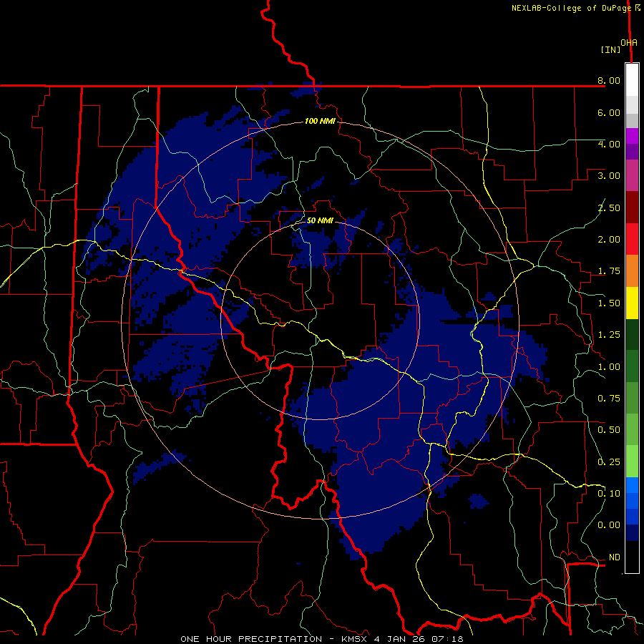
Task: Click the 0.25 value on the legend
Action: [x=609, y=462]
